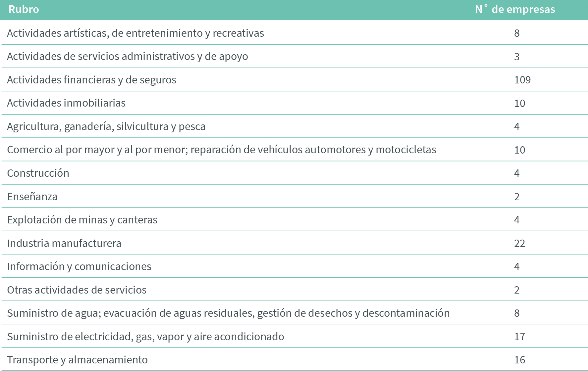Select the Suministro de agua row
This screenshot has width=588, height=371.
pos(228,313)
